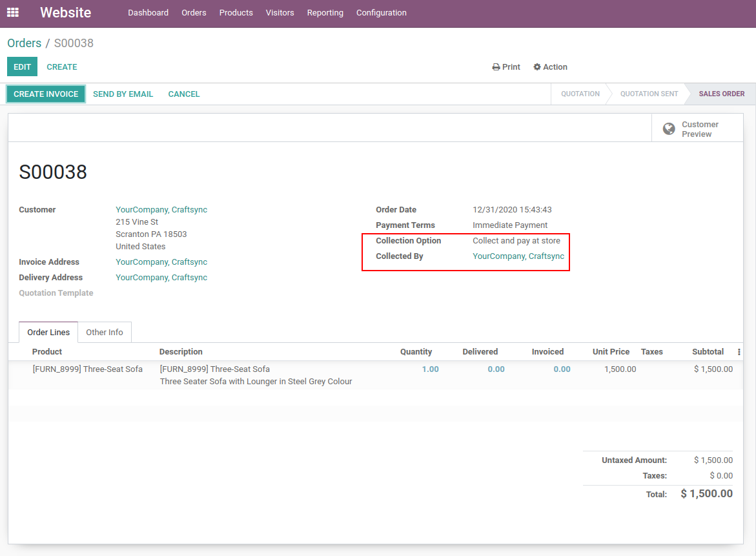The width and height of the screenshot is (756, 556).
Task: Open the Products menu
Action: [236, 13]
